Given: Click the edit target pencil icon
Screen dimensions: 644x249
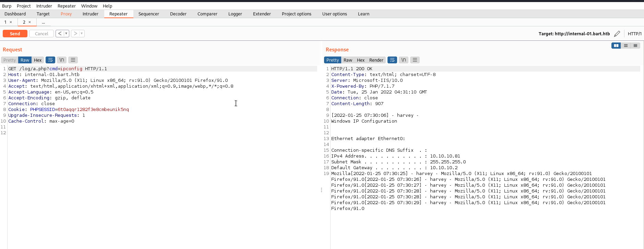Looking at the screenshot, I should (617, 34).
